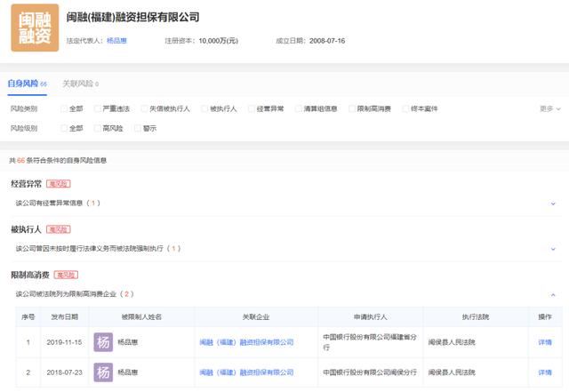Click 高风险 tag beside 被执行人 heading
569x392 pixels.
pos(59,229)
